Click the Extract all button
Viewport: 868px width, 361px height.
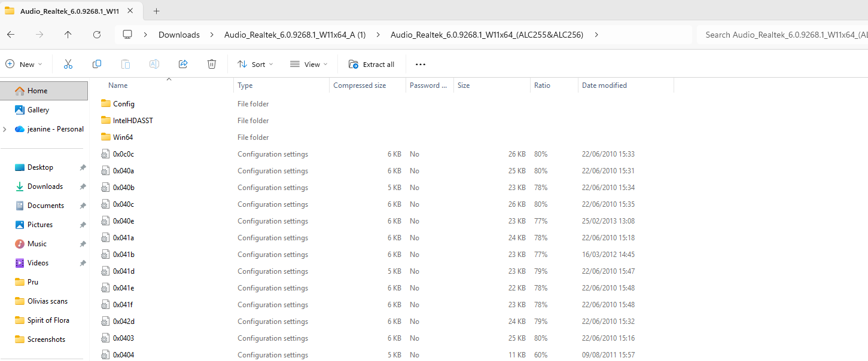pos(371,65)
